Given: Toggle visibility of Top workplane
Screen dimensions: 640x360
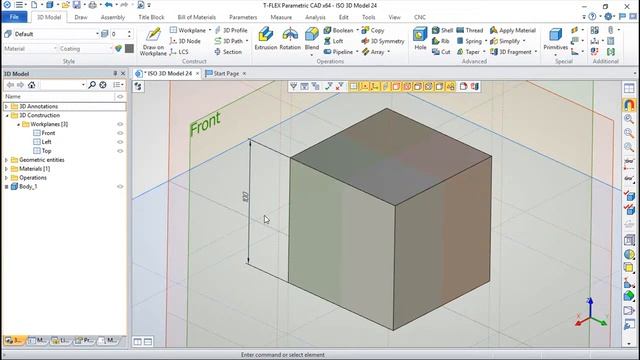Looking at the screenshot, I should coord(120,151).
